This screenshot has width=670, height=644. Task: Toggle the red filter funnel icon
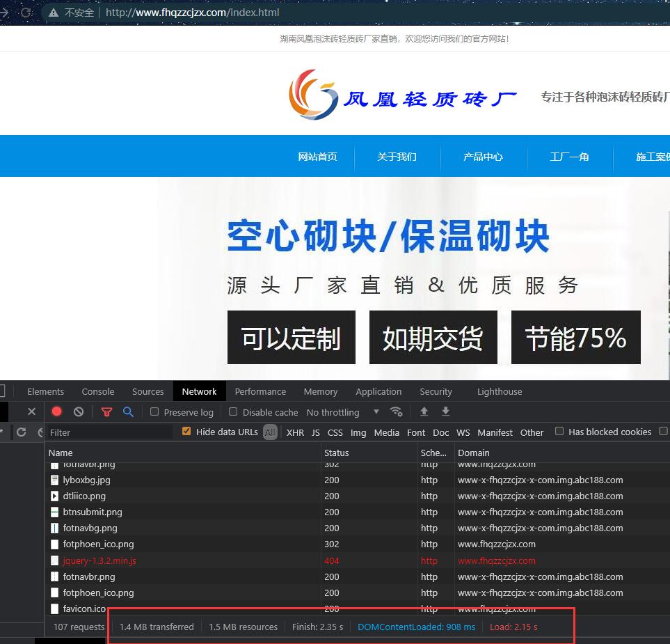(106, 411)
